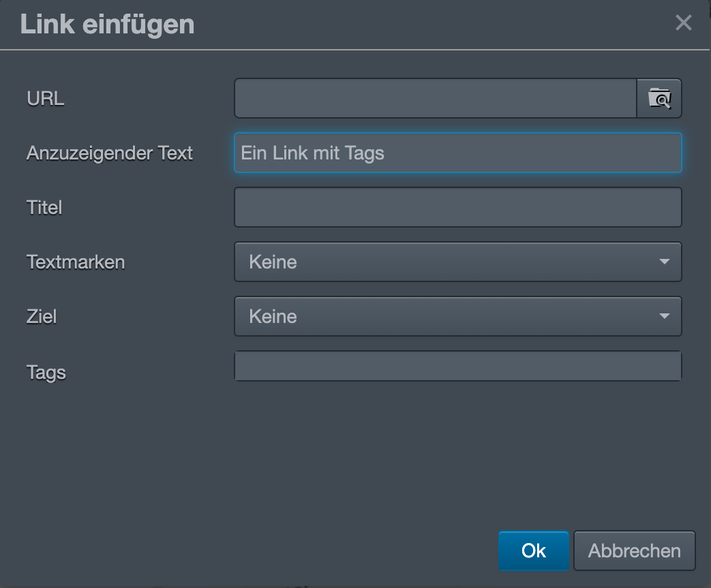The image size is (711, 588).
Task: Expand the Ziel dropdown list
Action: tap(458, 316)
